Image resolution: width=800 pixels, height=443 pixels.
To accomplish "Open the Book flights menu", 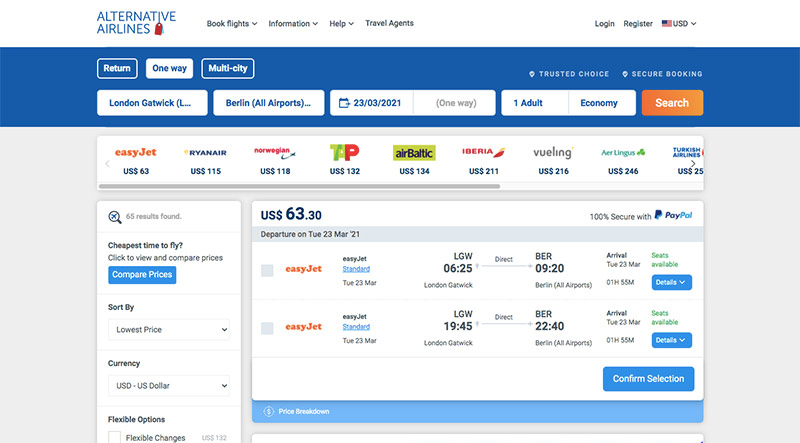I will [x=232, y=23].
